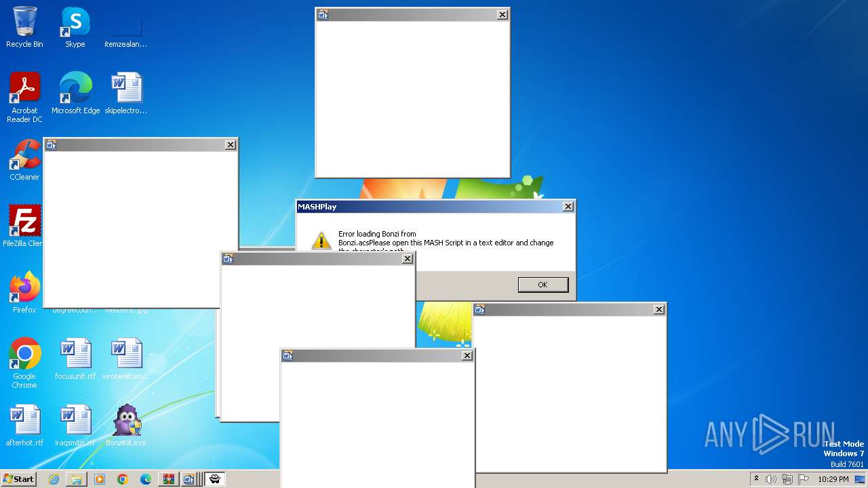Open the Action Center flag icon
This screenshot has height=488, width=868.
(804, 479)
